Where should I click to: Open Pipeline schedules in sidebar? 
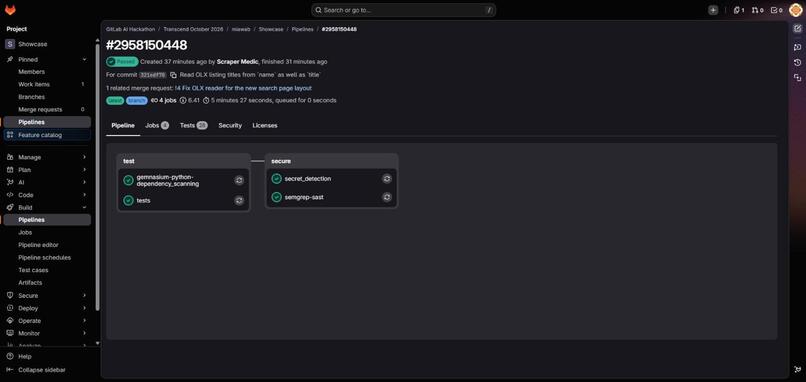click(x=47, y=258)
